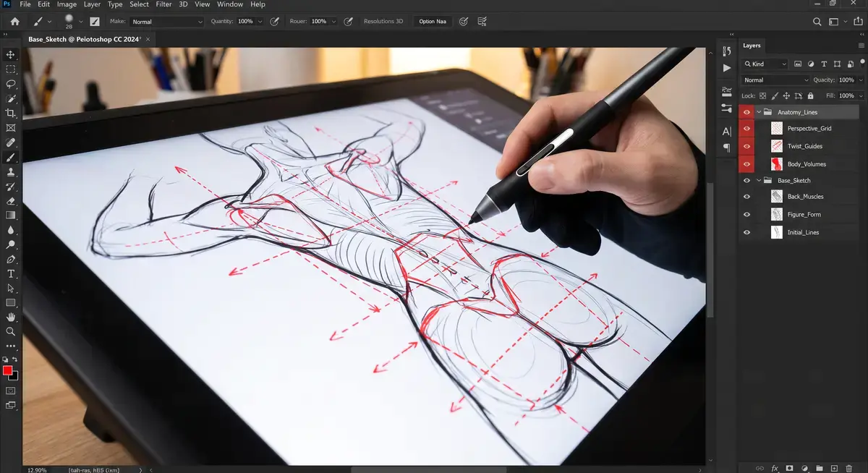
Task: Select the Hand tool
Action: (x=11, y=317)
